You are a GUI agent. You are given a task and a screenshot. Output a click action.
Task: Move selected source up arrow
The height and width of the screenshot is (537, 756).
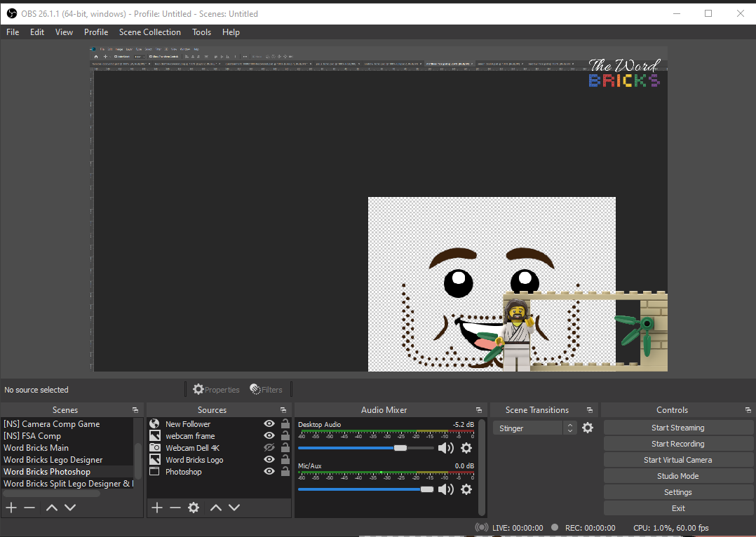click(x=216, y=508)
